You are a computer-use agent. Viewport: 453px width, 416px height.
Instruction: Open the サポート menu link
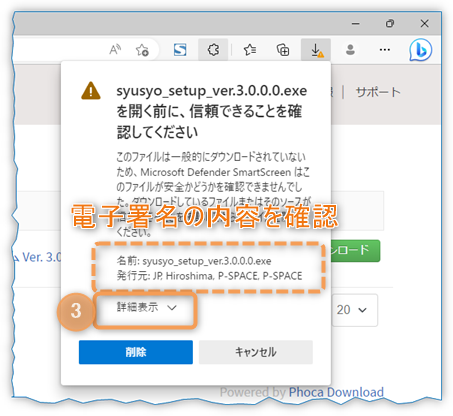pos(378,92)
